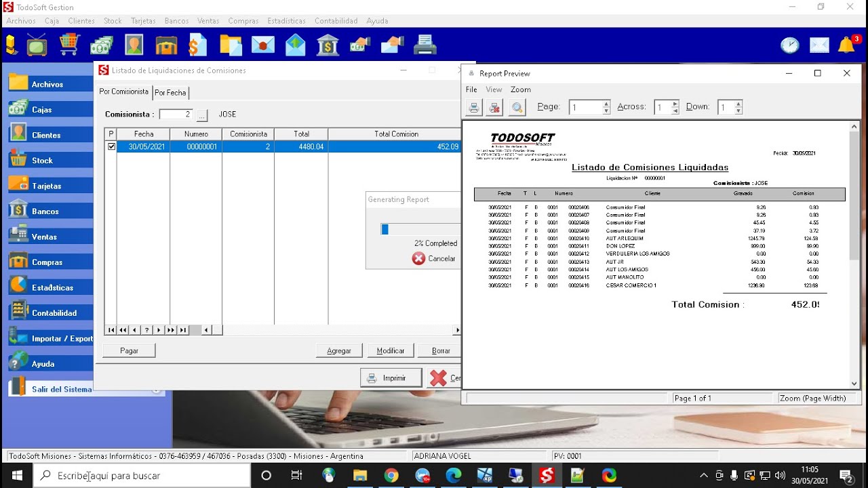Open the Contabilidad menu in menu bar

(x=336, y=21)
